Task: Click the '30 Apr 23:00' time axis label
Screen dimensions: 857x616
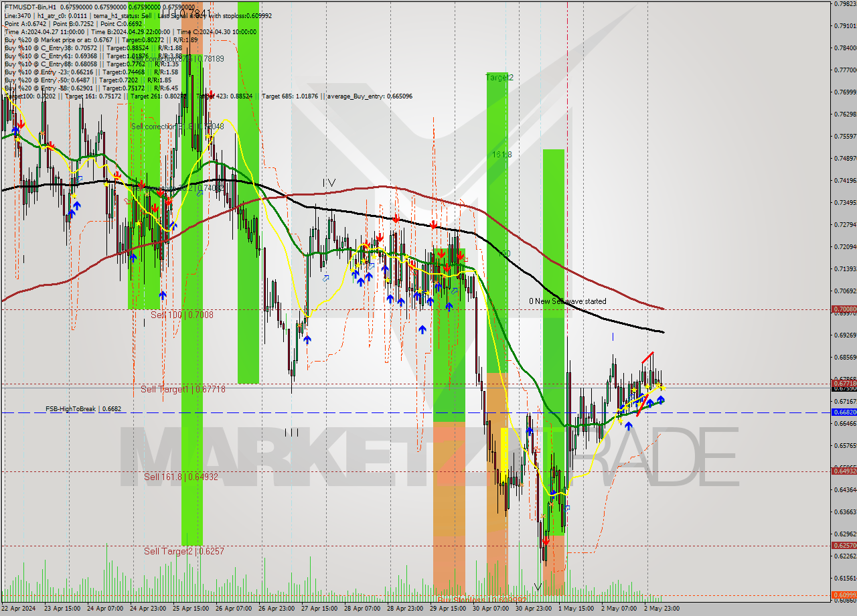Action: [533, 609]
